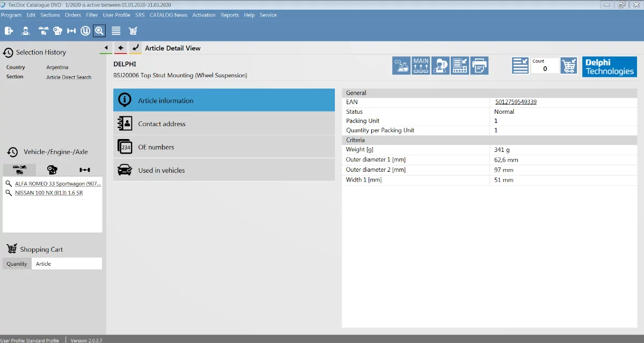The height and width of the screenshot is (343, 644).
Task: Print the article details with the printer icon
Action: [478, 65]
